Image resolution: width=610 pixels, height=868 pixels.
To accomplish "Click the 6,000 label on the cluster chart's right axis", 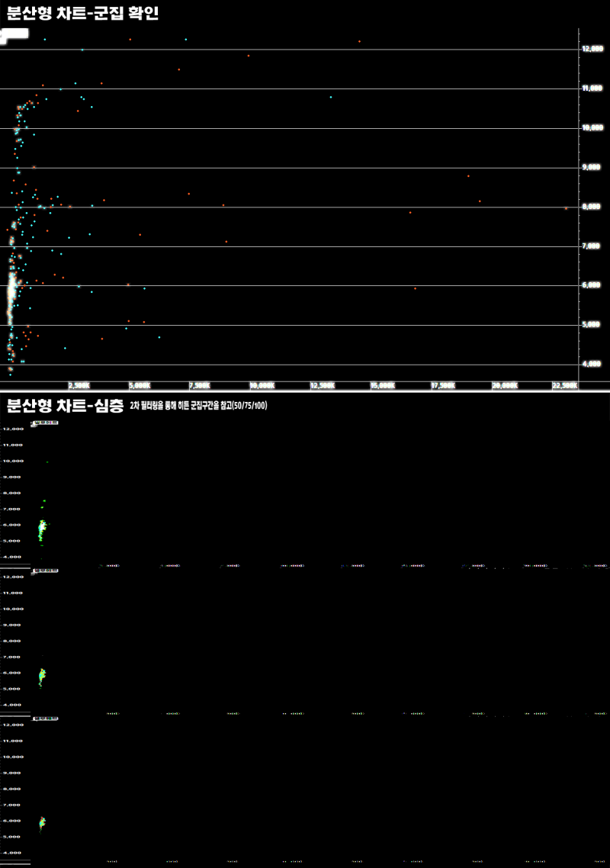I will (x=591, y=285).
